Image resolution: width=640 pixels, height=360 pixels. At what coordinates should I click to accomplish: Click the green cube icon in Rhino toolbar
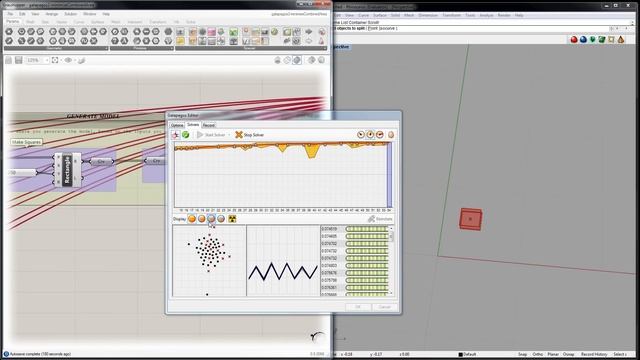tap(602, 40)
